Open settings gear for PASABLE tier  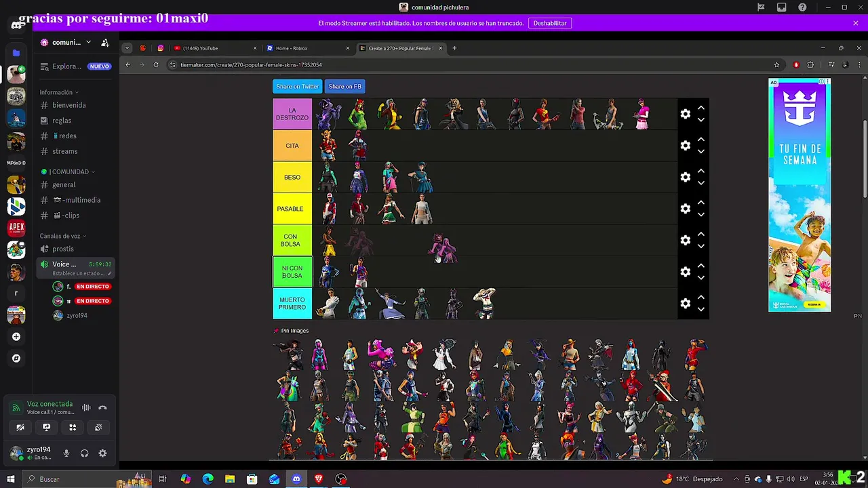(x=686, y=209)
